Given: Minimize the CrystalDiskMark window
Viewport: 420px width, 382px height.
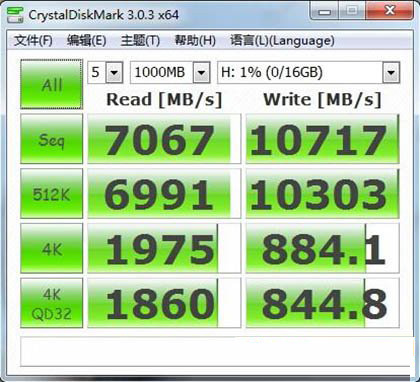Looking at the screenshot, I should click(x=324, y=11).
